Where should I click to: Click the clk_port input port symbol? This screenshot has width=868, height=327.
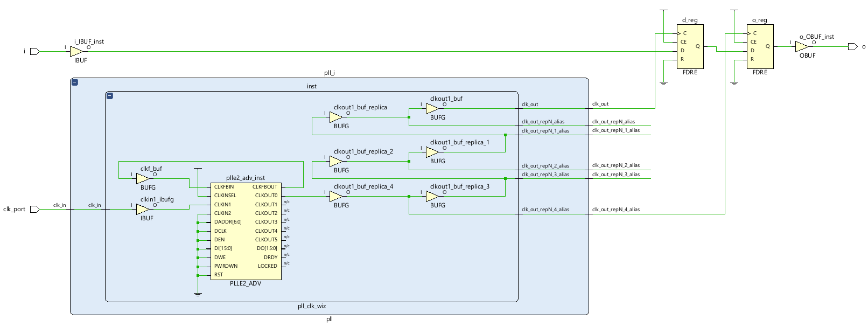point(35,209)
